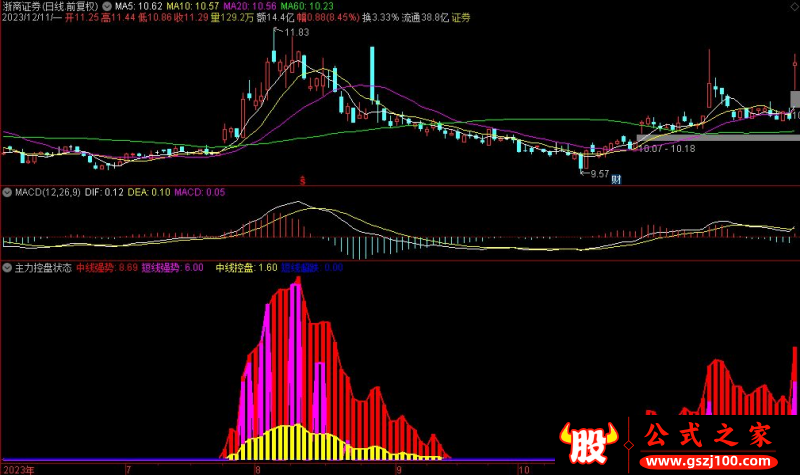Viewport: 800px width, 475px height.
Task: Click the volume value 量129.2万
Action: coord(232,18)
